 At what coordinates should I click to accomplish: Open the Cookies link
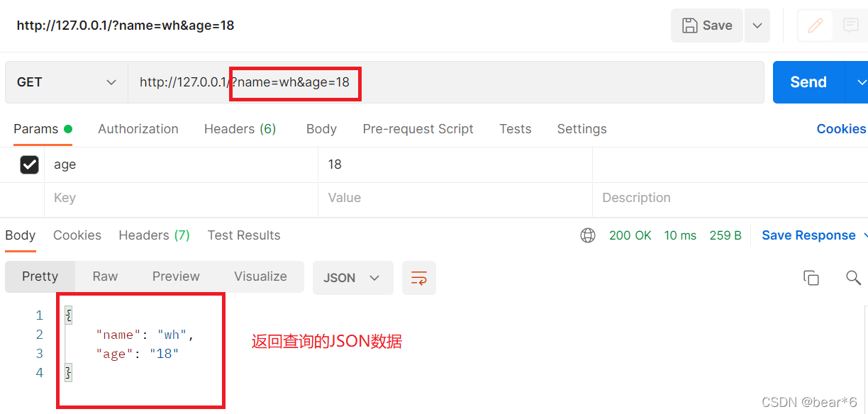tap(841, 129)
